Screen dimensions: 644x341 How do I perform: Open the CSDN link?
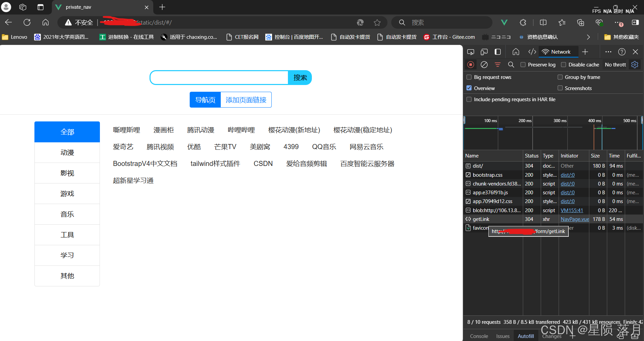click(x=263, y=164)
